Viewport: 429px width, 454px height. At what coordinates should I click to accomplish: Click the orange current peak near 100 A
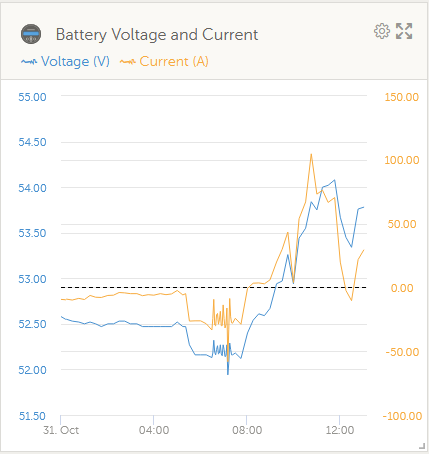tap(311, 154)
